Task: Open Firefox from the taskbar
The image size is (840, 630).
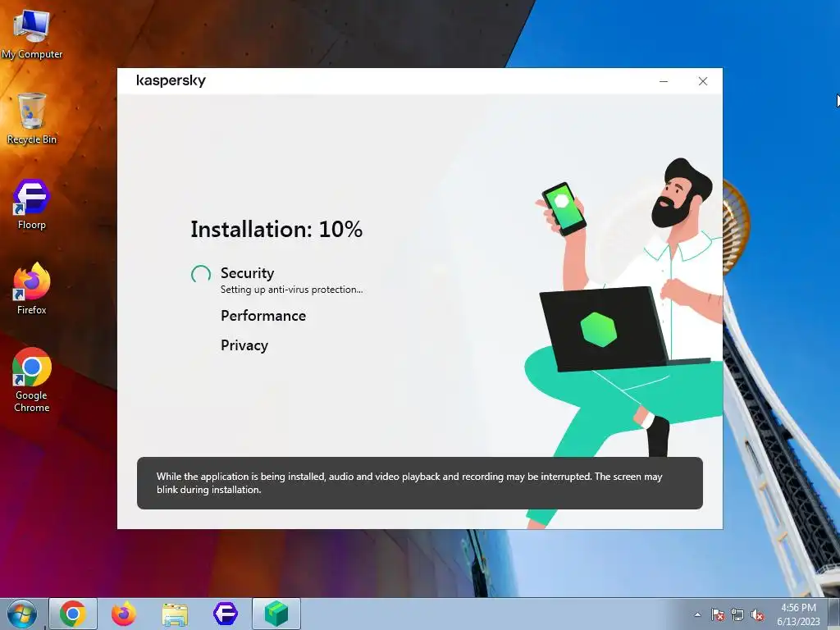Action: point(124,614)
